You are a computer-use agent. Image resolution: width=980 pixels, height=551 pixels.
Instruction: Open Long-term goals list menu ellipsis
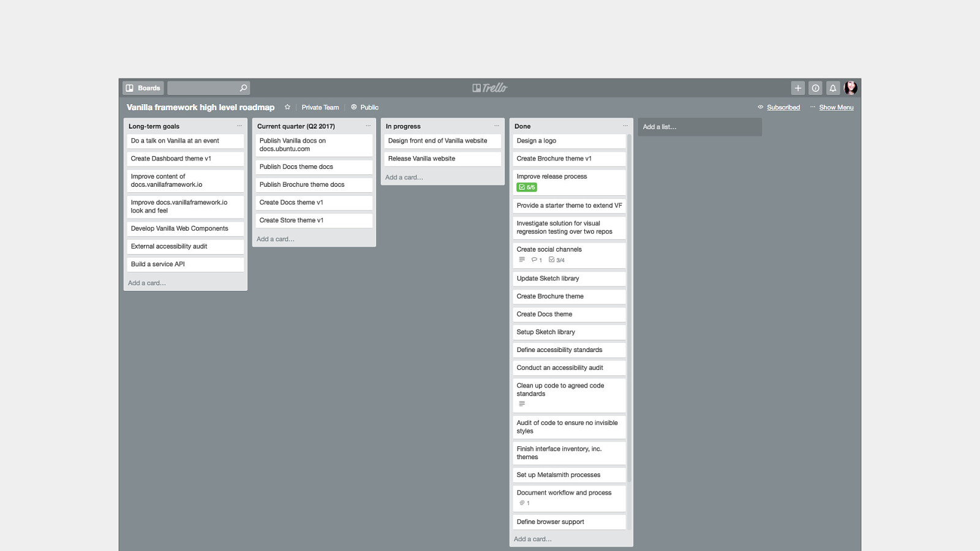239,126
